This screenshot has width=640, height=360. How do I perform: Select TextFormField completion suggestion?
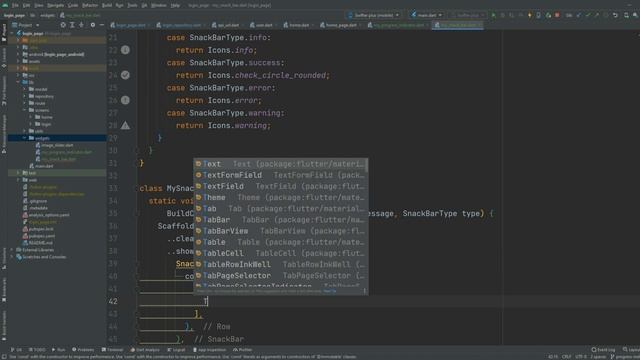coord(280,175)
